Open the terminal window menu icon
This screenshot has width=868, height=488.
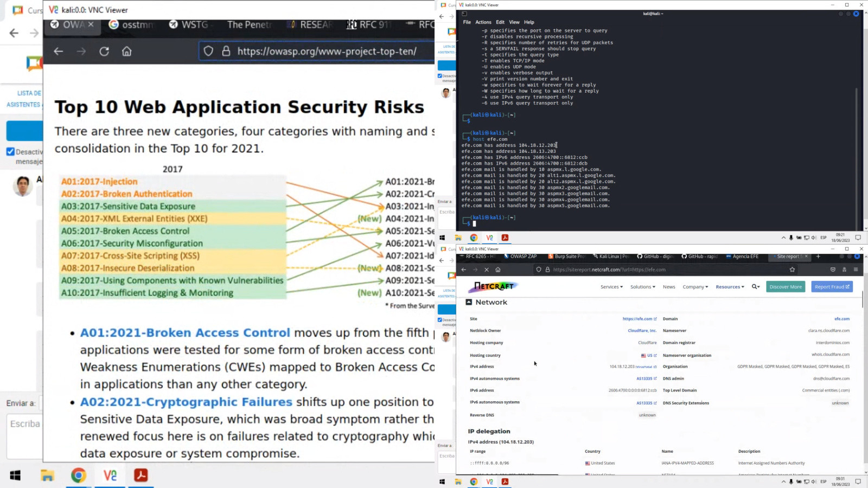pos(464,14)
